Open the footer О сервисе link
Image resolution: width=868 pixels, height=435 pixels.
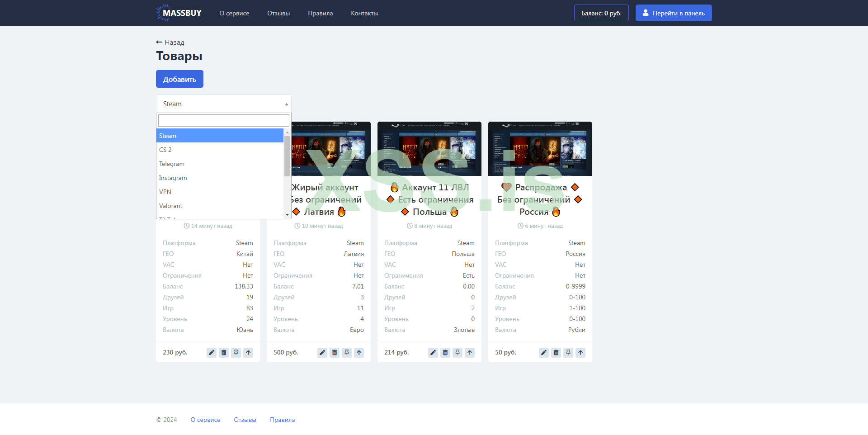[x=206, y=420]
